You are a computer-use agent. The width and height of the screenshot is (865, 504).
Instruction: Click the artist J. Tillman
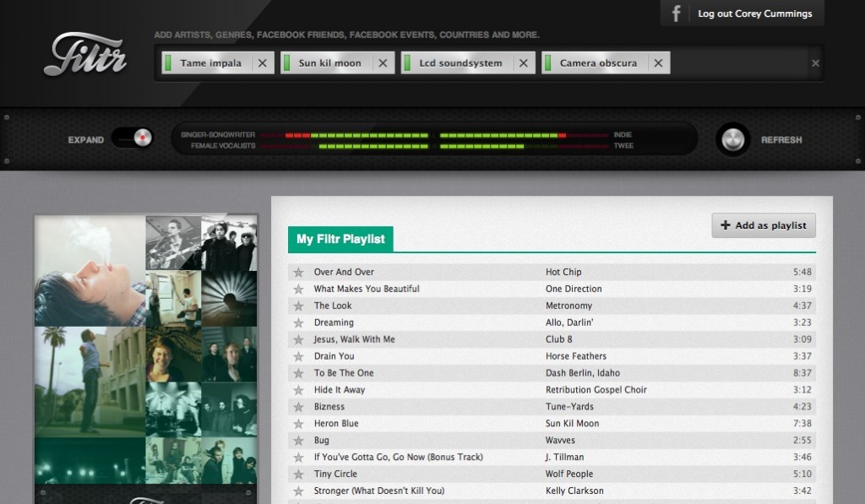(564, 457)
